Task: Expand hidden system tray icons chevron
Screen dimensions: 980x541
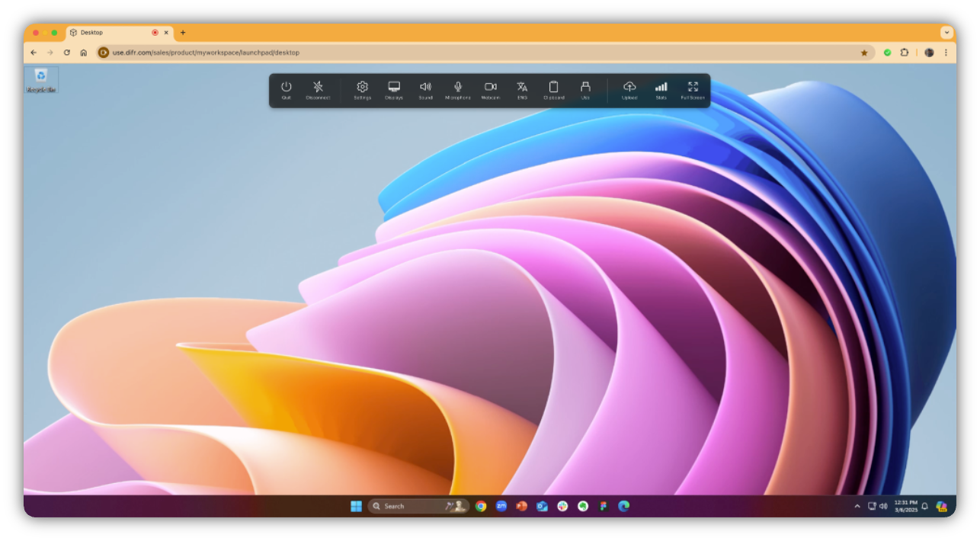Action: pyautogui.click(x=857, y=506)
